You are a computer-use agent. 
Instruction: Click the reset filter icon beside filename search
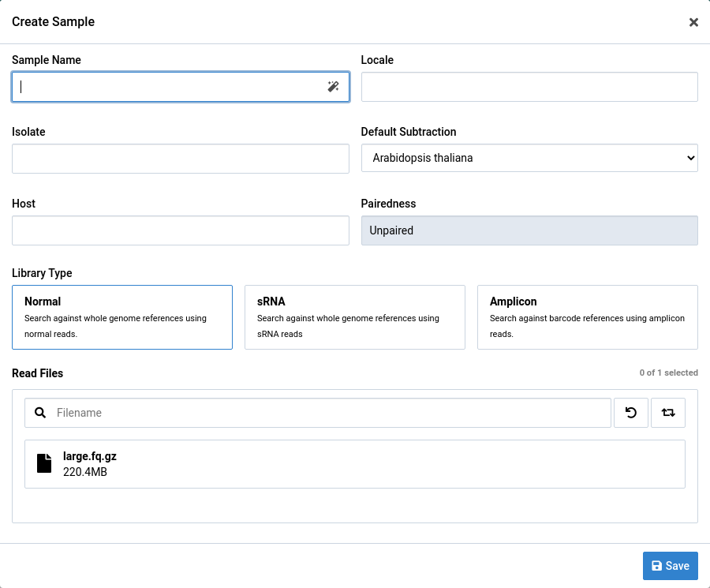(x=630, y=412)
